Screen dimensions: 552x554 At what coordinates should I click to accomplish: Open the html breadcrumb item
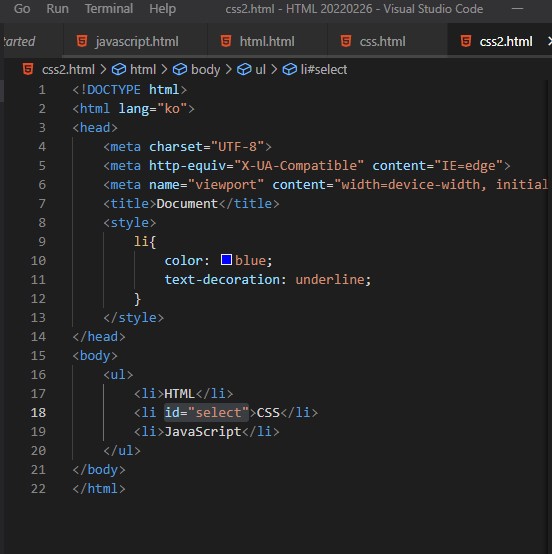(143, 70)
